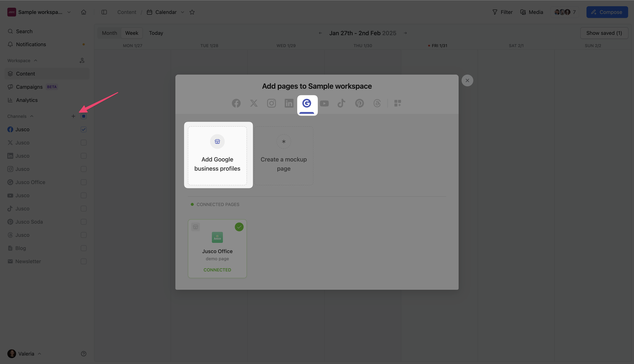Click Add Google business profiles
This screenshot has width=634, height=364.
[217, 155]
